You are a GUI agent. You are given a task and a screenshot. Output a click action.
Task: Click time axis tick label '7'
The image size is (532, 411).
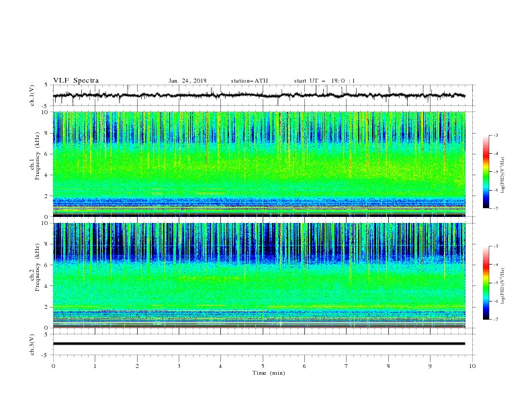coord(347,366)
